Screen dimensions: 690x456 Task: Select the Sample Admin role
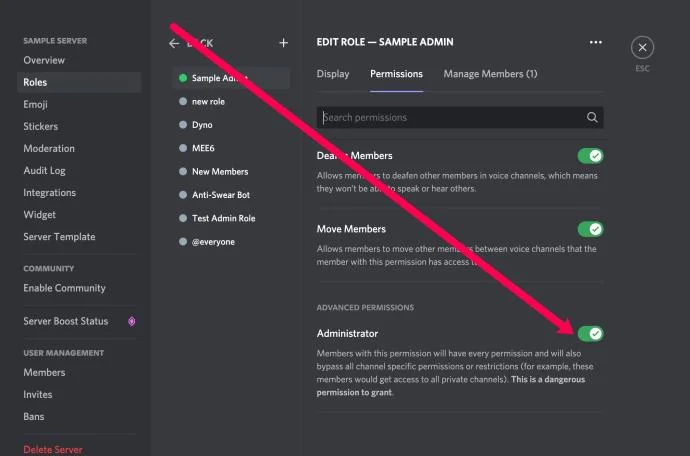tap(231, 78)
